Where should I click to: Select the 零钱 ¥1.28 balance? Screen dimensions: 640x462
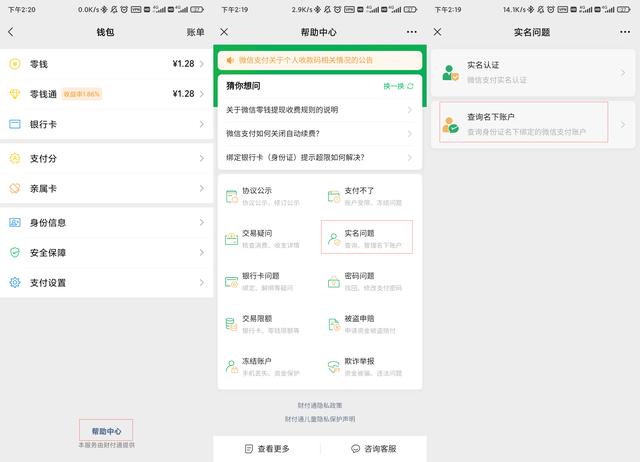183,64
